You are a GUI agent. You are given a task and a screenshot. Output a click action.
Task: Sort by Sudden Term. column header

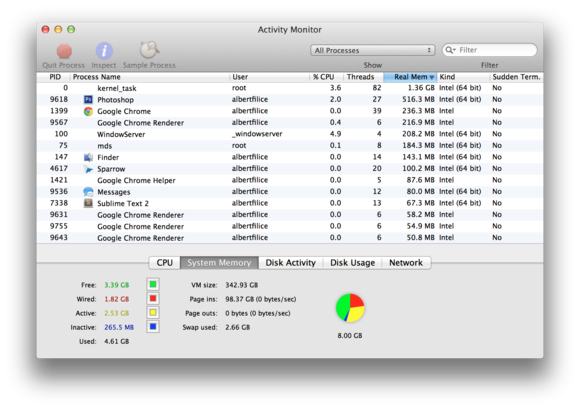pyautogui.click(x=516, y=77)
